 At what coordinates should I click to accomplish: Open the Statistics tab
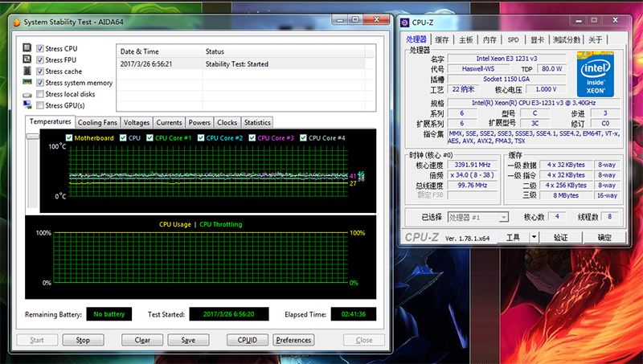[x=257, y=123]
